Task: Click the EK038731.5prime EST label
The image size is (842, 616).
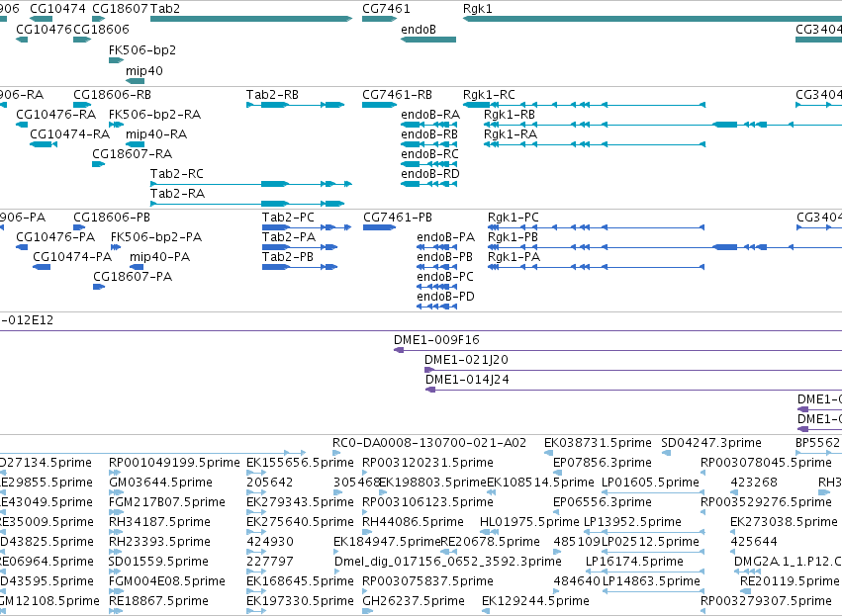Action: [598, 443]
